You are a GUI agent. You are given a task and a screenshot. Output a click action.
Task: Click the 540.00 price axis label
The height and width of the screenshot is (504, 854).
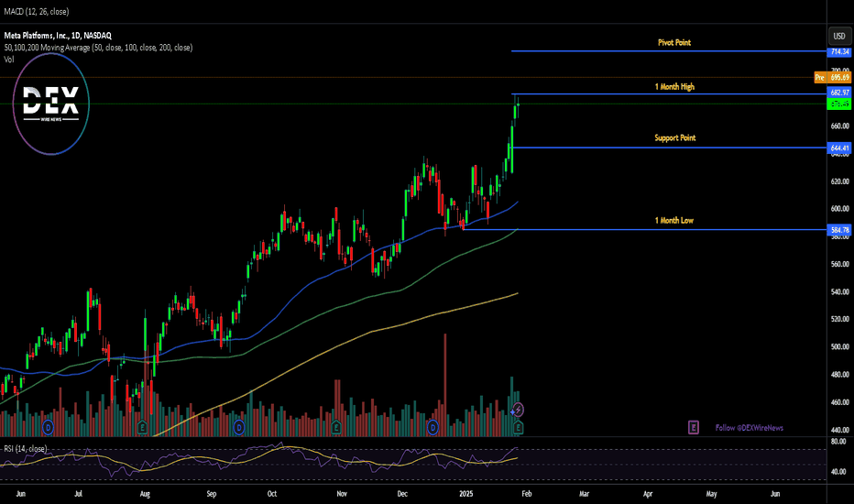pyautogui.click(x=840, y=292)
